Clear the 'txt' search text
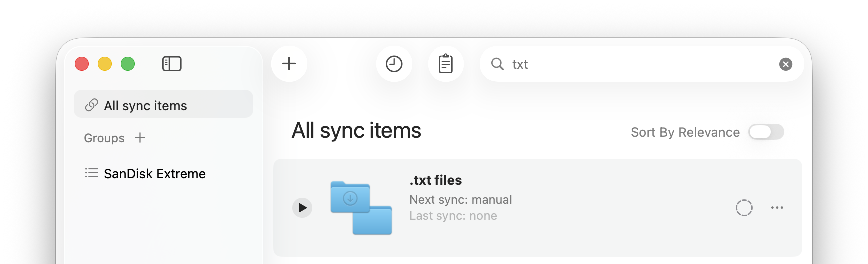Screen dimensions: 868x264 pyautogui.click(x=785, y=64)
